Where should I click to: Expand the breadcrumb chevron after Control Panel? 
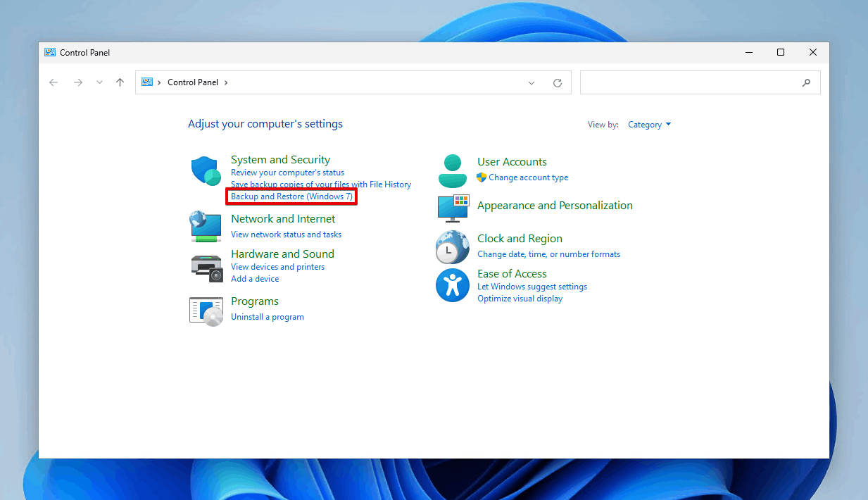[x=225, y=82]
